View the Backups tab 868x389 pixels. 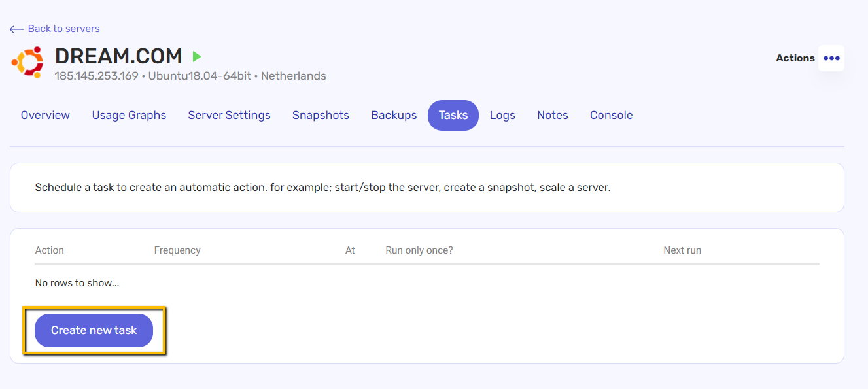(x=394, y=115)
